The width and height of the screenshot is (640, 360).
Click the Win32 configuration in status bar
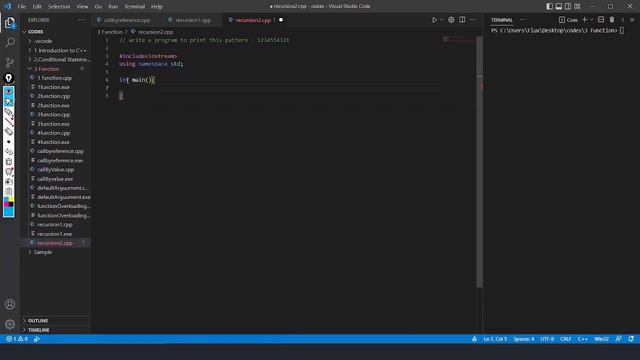pyautogui.click(x=601, y=339)
